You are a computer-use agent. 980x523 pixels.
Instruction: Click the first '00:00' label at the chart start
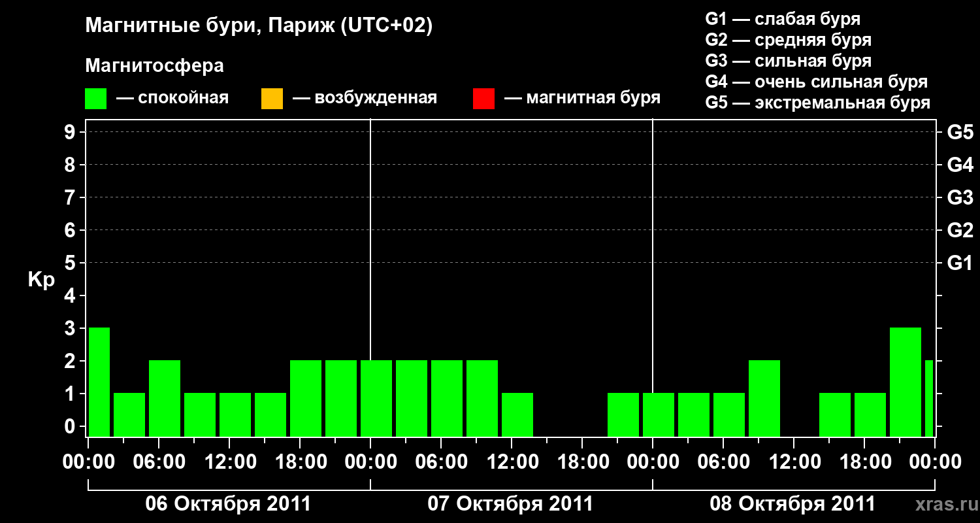89,462
